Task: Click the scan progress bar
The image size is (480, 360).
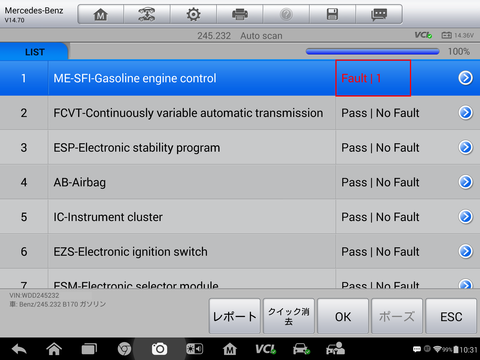Action: [x=373, y=51]
